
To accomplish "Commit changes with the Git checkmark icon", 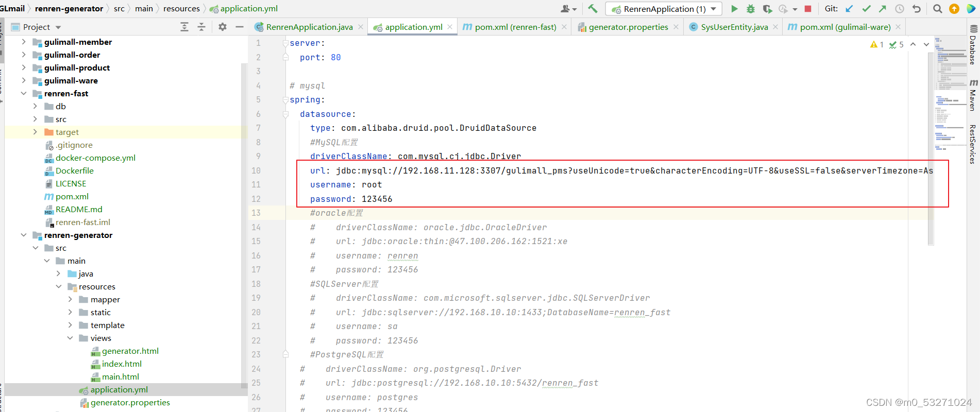I will click(867, 9).
